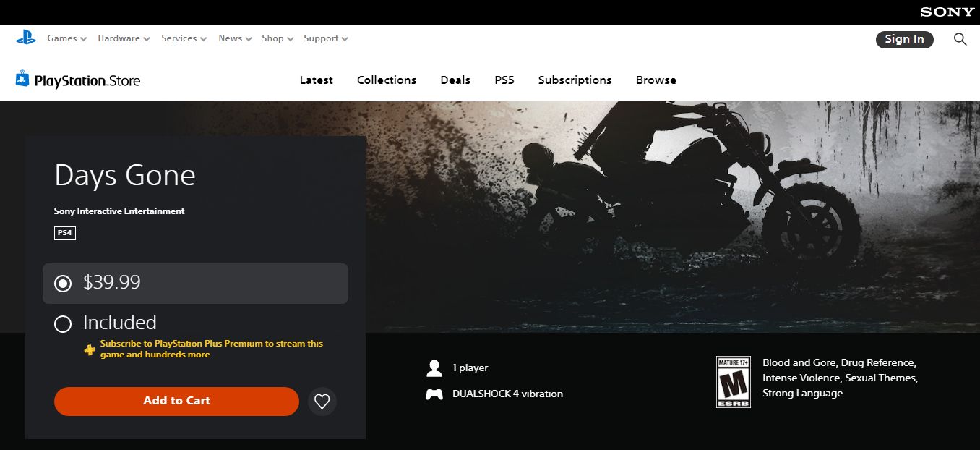The height and width of the screenshot is (450, 980).
Task: Add Days Gone to wishlist heart
Action: (322, 401)
